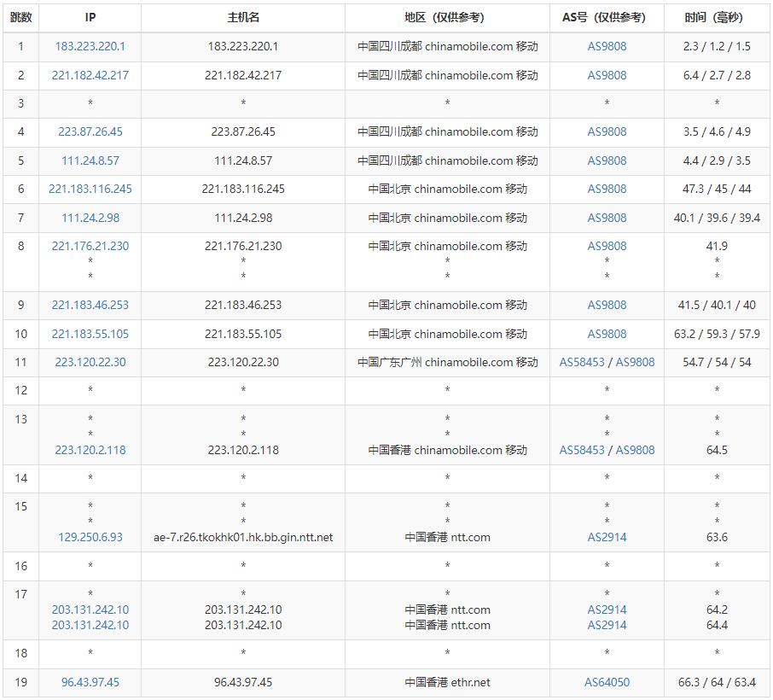Open AS64050 link in hop 19

607,683
